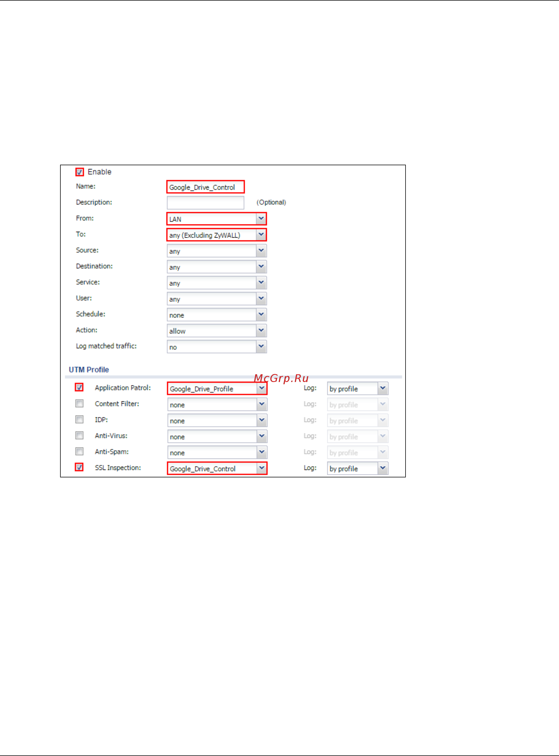The image size is (559, 756).
Task: Open the To dropdown for any (Excluding ZyWALL)
Action: pyautogui.click(x=217, y=235)
